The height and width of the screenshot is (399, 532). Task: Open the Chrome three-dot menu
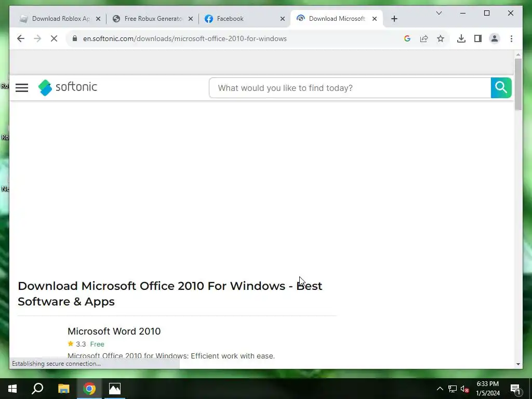511,38
